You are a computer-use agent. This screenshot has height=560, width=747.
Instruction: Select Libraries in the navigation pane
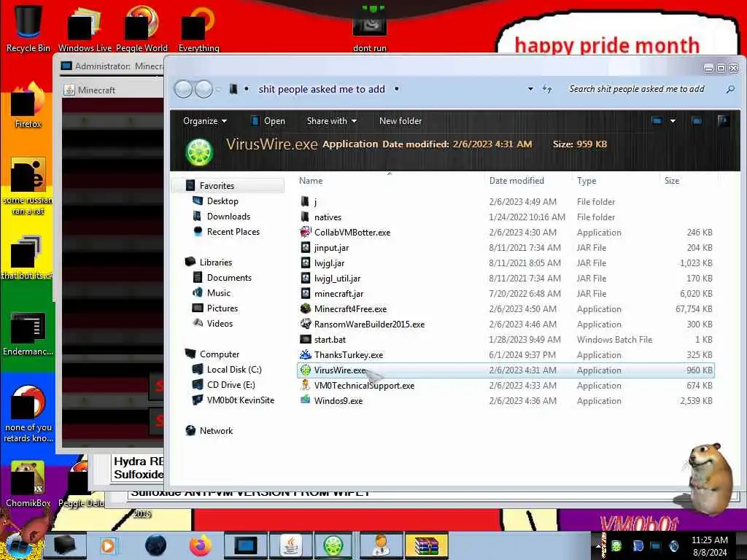tap(215, 262)
